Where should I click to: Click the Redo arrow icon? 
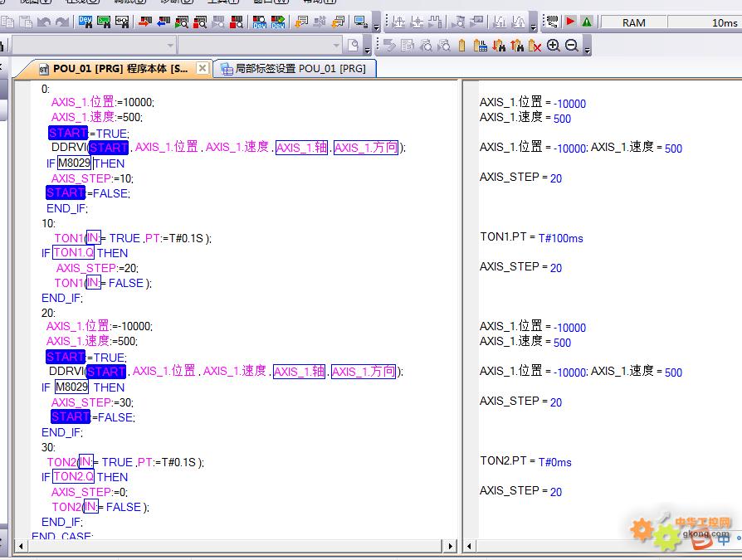pos(62,22)
